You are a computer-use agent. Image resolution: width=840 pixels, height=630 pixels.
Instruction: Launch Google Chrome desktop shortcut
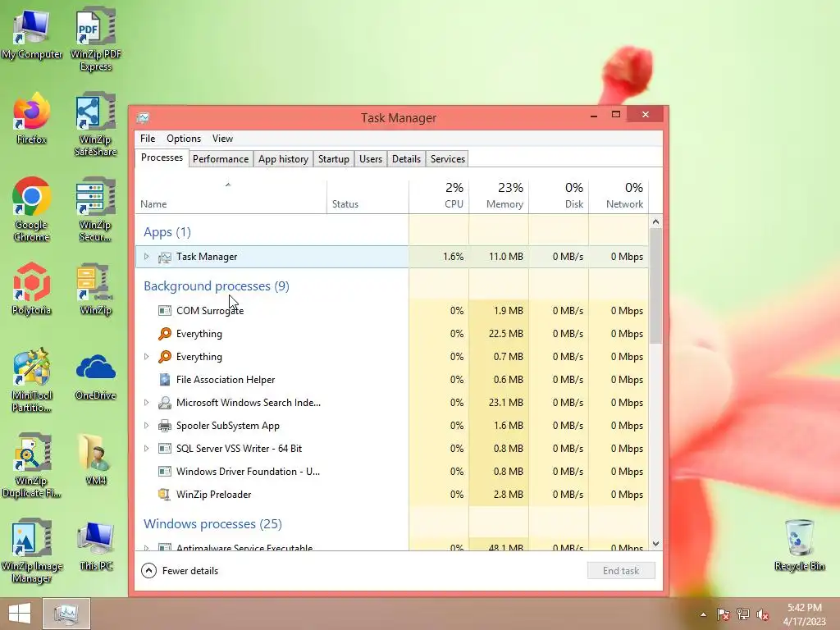pos(32,209)
